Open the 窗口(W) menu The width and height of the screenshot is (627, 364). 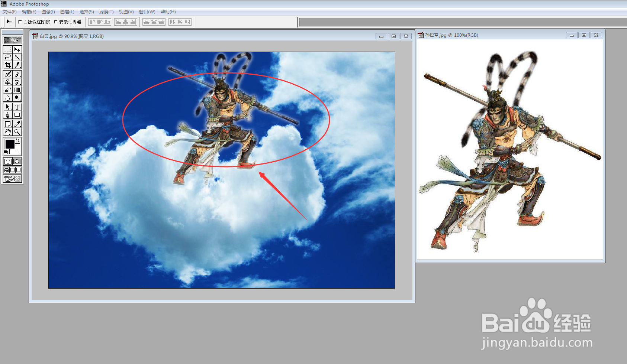click(147, 12)
